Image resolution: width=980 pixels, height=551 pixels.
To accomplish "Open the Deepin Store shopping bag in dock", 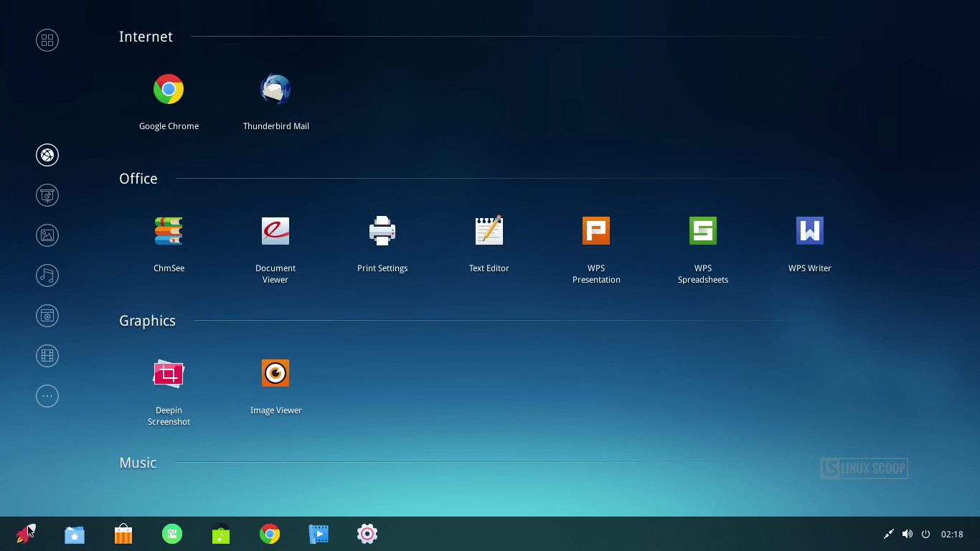I will click(123, 534).
